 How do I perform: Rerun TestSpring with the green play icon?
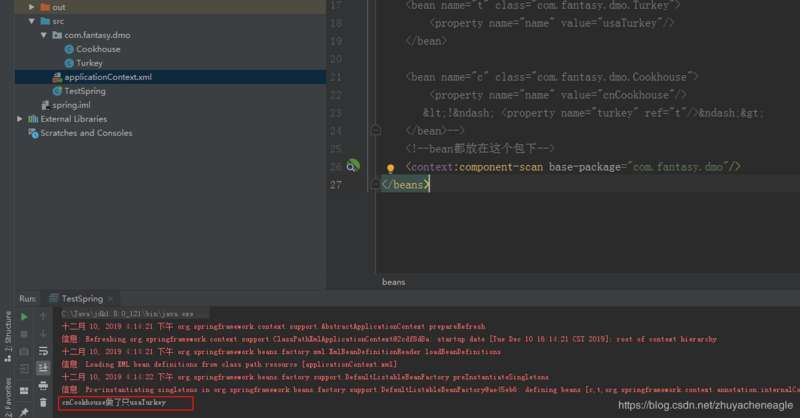tap(24, 317)
